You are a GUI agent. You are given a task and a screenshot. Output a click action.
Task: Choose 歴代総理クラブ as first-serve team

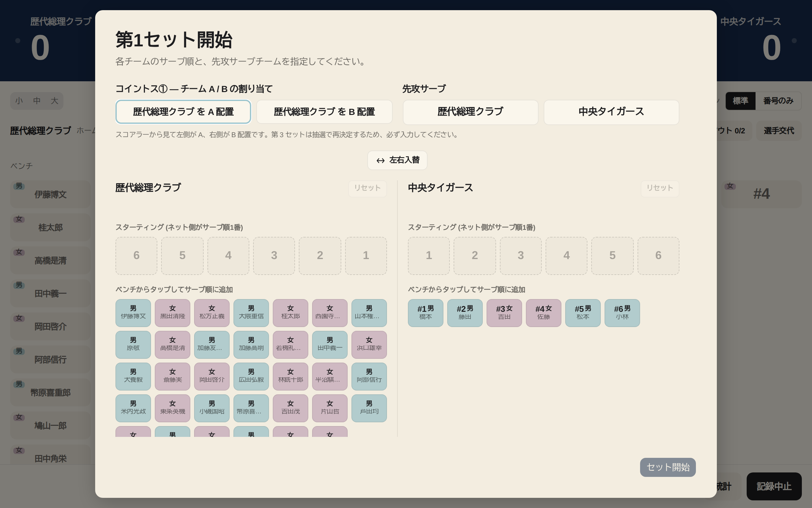pos(470,112)
